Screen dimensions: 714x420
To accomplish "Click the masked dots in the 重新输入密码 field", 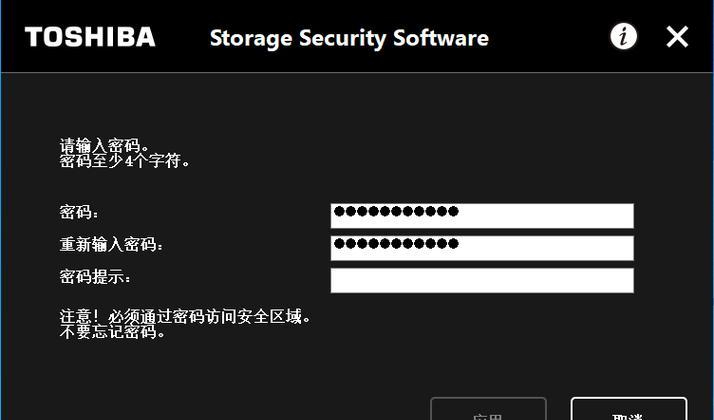I will click(396, 244).
